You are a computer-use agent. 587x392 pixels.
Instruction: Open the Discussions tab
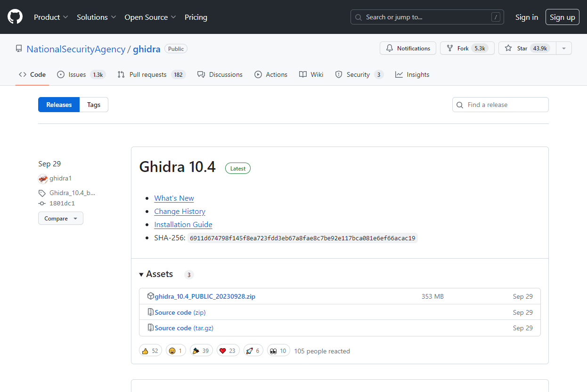coord(220,74)
